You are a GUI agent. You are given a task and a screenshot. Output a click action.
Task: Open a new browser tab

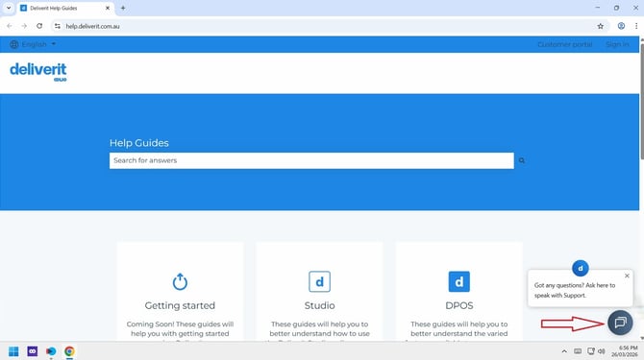pyautogui.click(x=123, y=8)
